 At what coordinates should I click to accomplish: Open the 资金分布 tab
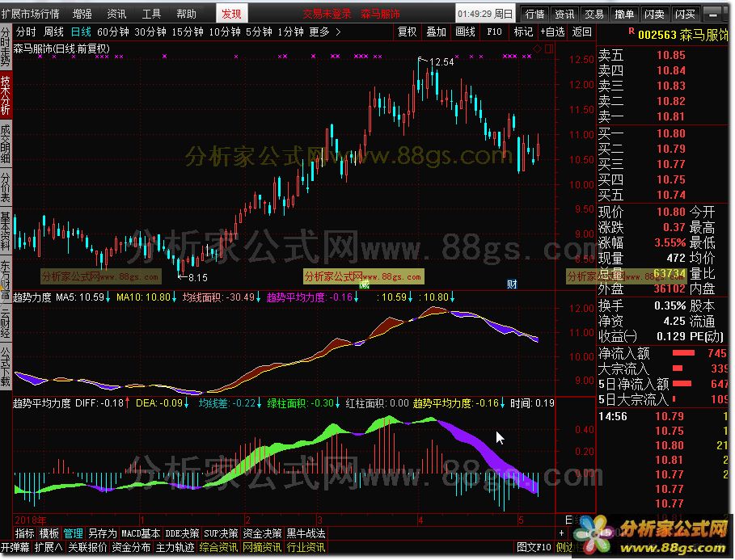[131, 547]
